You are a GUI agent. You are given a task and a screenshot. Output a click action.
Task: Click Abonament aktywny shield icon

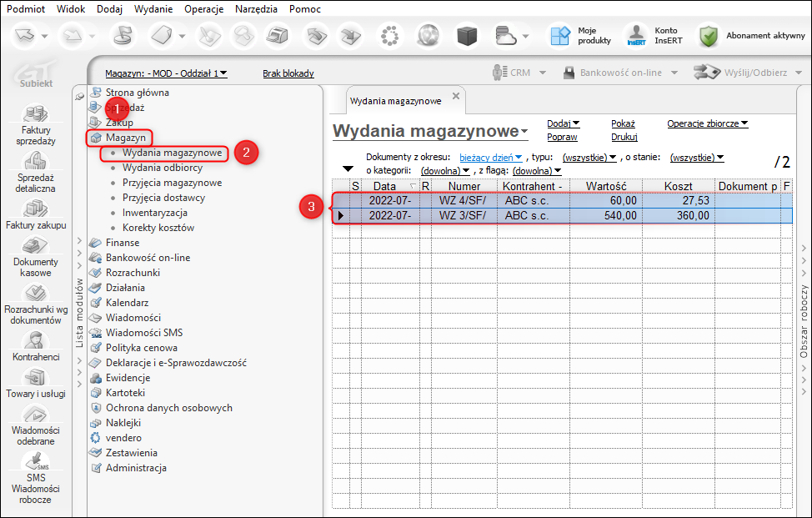[709, 36]
